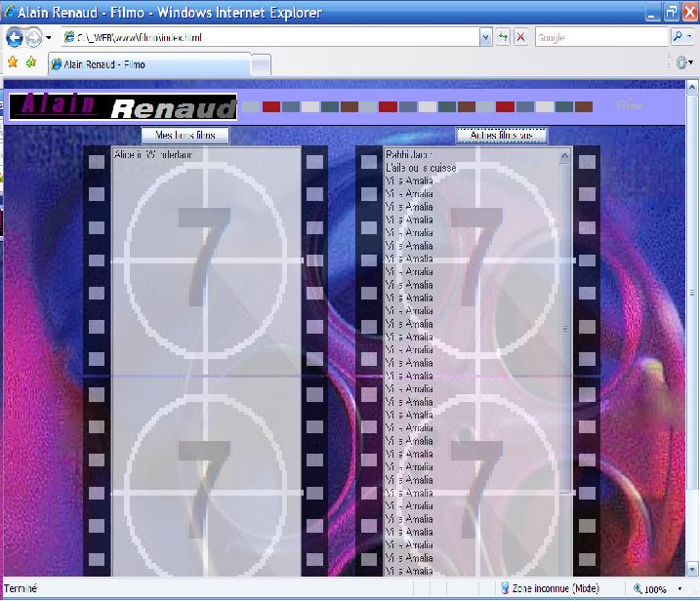Click the Autres films vus button
This screenshot has height=601, width=700.
pos(502,136)
